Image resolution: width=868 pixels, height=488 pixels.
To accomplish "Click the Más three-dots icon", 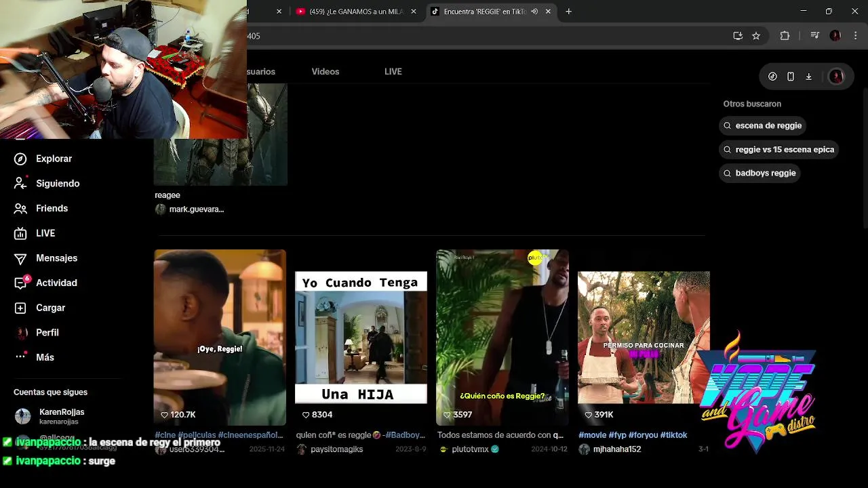I will point(21,357).
